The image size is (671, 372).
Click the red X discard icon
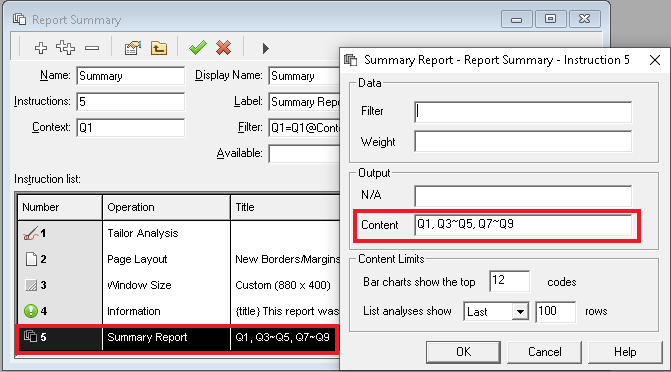[223, 48]
